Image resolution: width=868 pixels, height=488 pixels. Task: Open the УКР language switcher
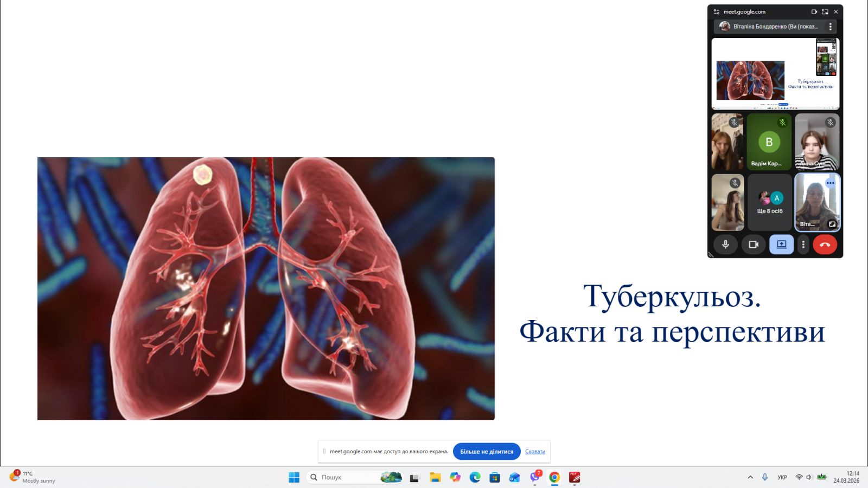point(782,477)
